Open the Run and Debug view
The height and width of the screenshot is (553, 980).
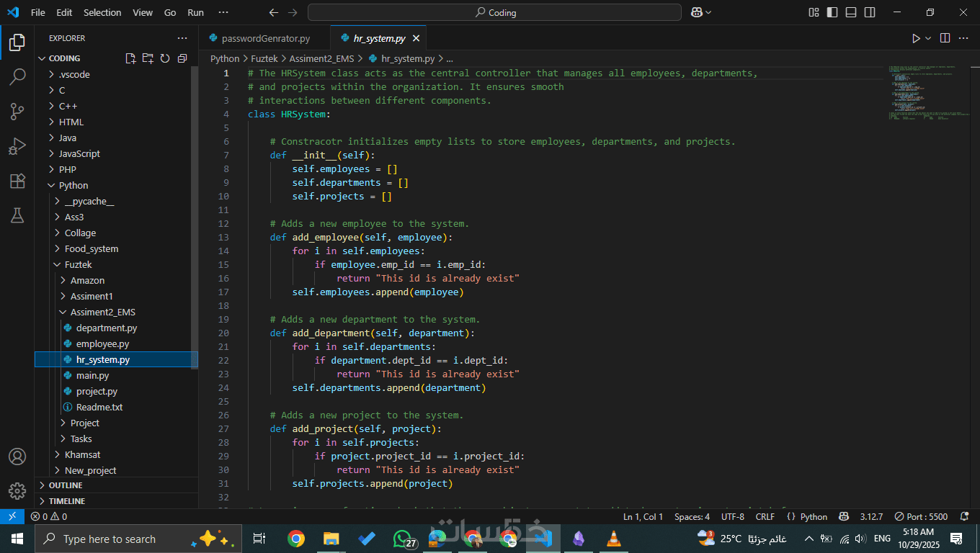tap(17, 146)
